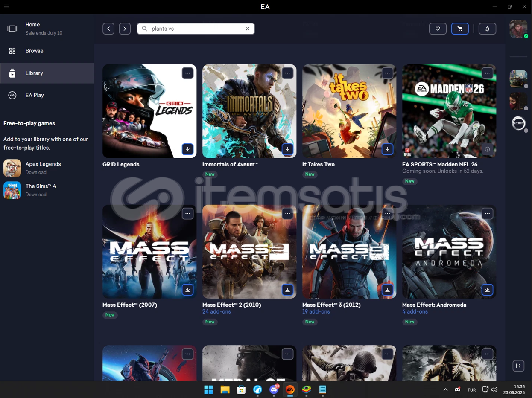Open the notifications bell
Viewport: 532px width, 398px height.
coord(487,29)
